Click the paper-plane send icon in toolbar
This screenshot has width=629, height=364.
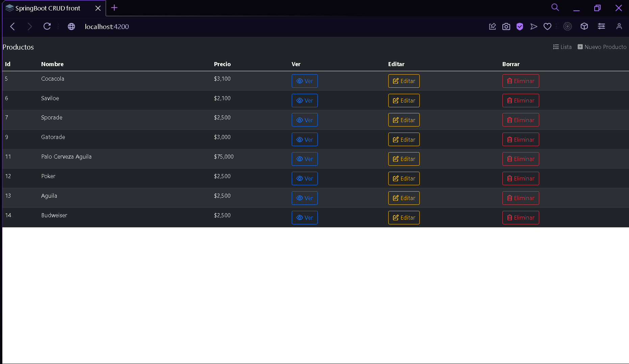(534, 26)
